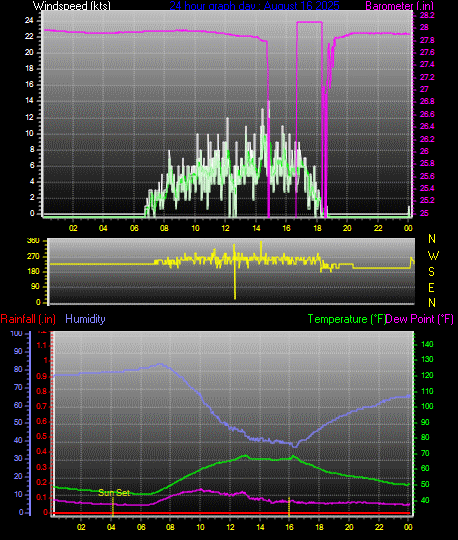
Task: Click the E compass label beside wind direction
Action: click(x=431, y=288)
